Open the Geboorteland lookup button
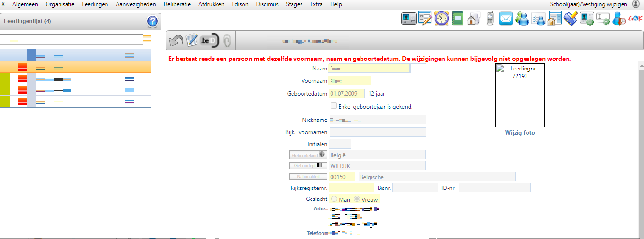The image size is (644, 239). (x=308, y=155)
